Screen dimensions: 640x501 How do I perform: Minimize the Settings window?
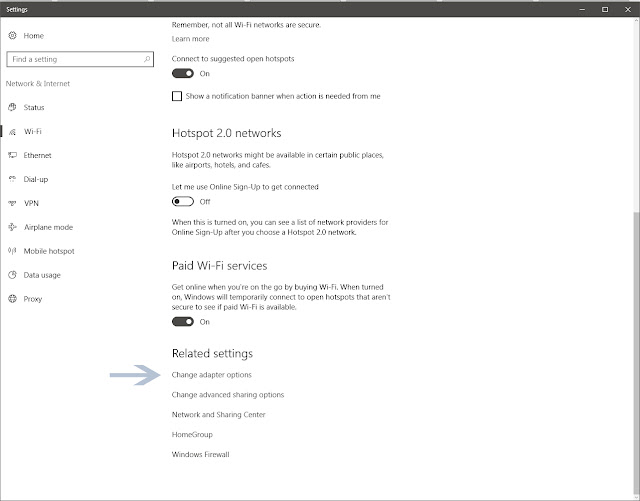tap(582, 9)
